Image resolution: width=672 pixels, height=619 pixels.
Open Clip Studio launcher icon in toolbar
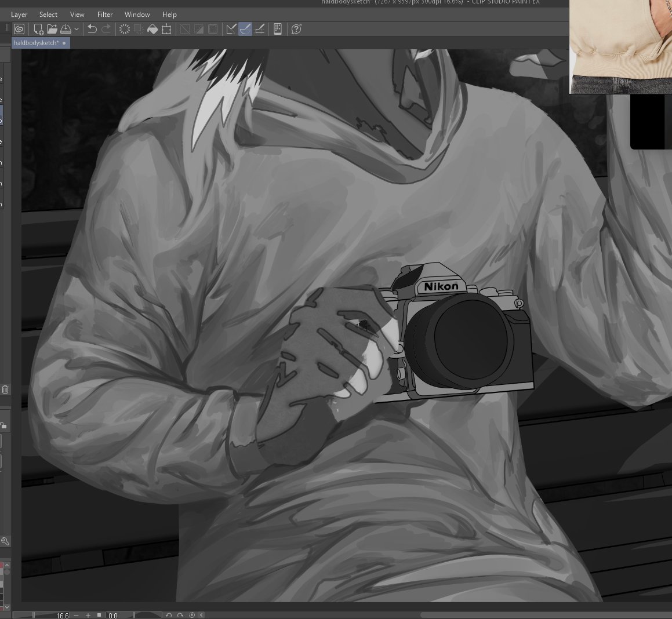pos(19,29)
